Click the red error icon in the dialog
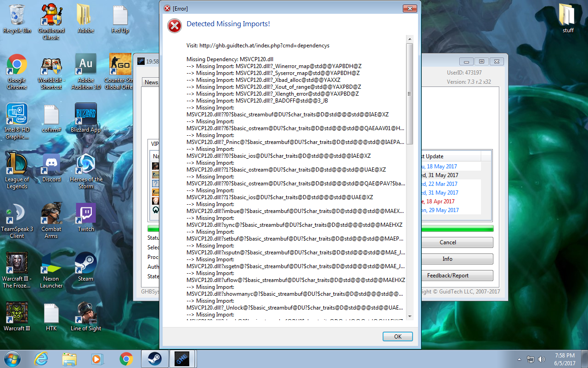Viewport: 588px width, 368px height. point(174,26)
